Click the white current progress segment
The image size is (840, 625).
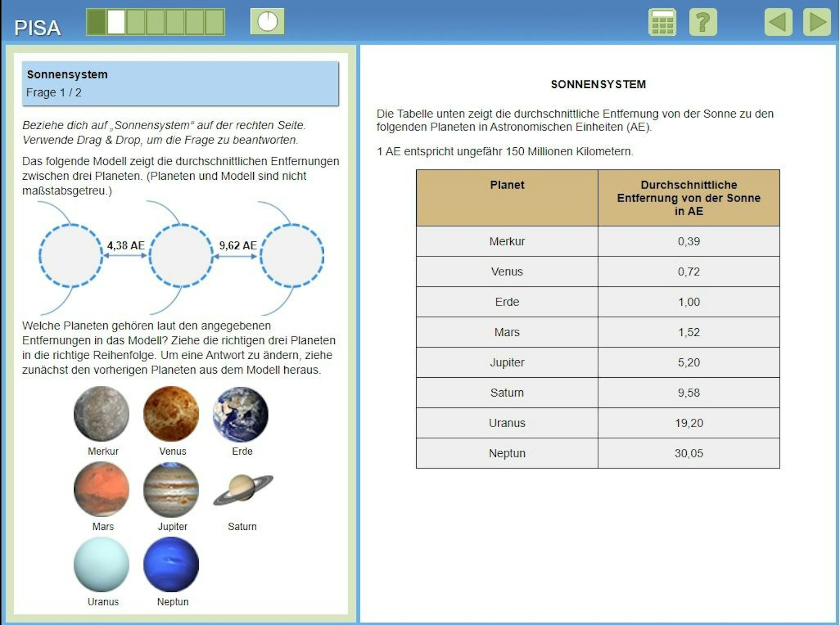116,22
